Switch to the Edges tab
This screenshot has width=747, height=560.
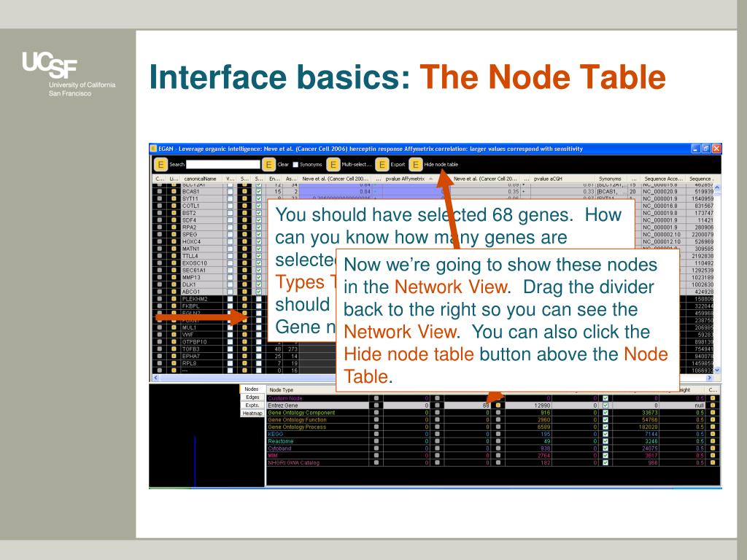click(x=252, y=397)
